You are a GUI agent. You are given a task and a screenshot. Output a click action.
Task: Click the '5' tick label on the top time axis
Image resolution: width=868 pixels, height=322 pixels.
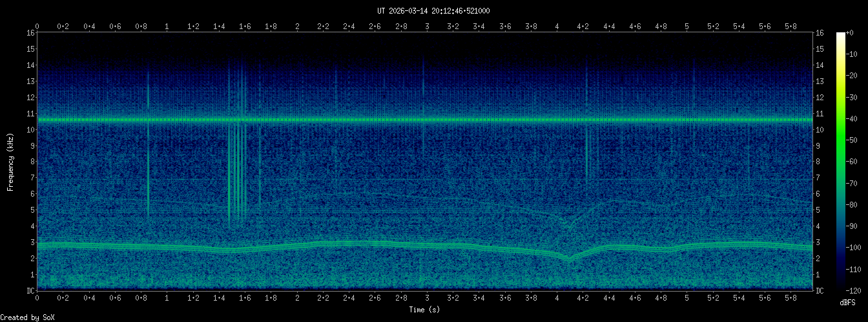(687, 27)
